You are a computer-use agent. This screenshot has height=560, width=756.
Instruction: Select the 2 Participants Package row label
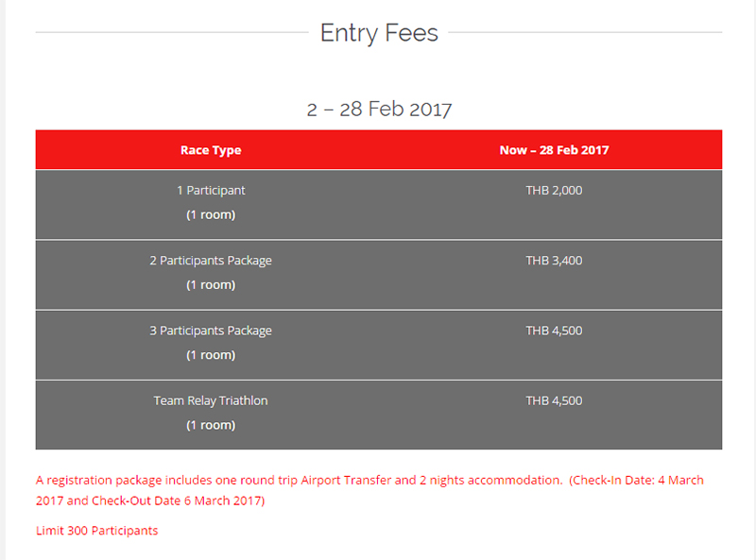211,261
